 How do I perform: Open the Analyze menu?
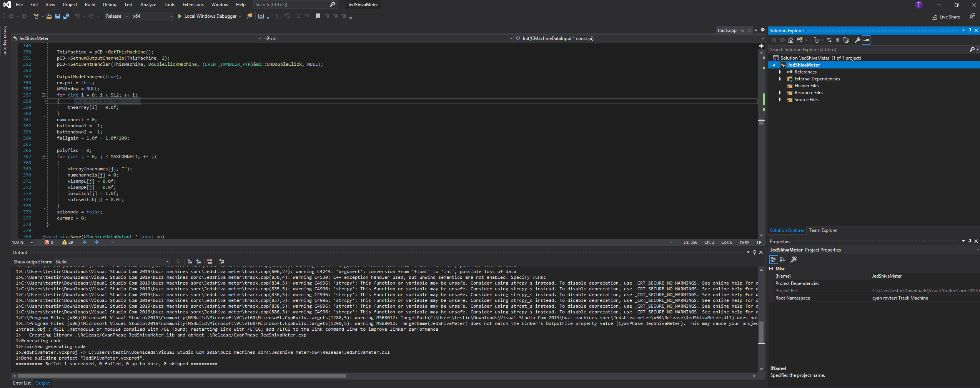click(x=148, y=5)
